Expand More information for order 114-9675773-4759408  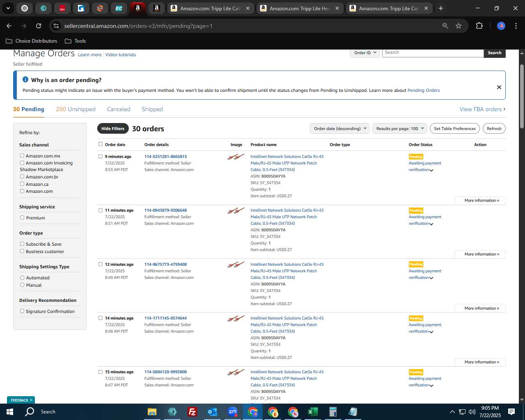(480, 308)
